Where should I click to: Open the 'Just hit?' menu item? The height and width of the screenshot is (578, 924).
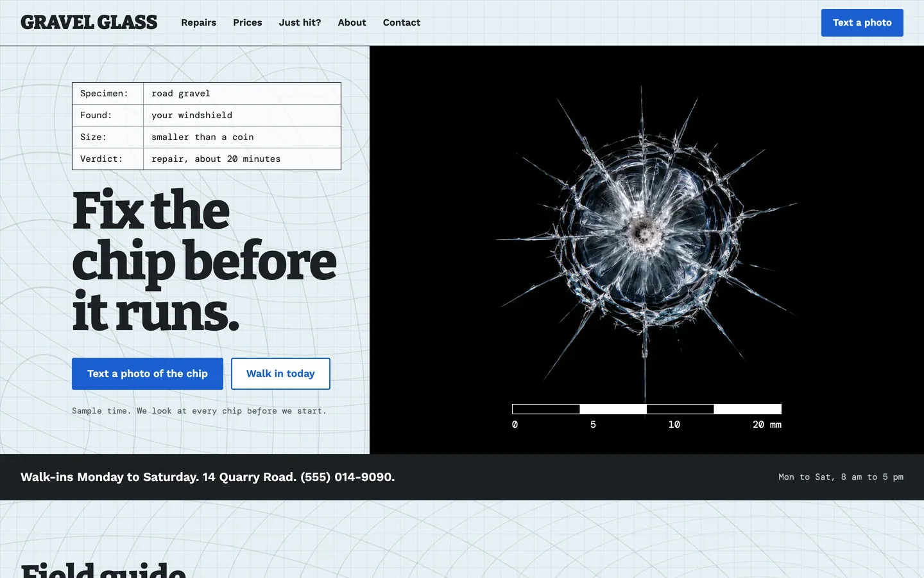(300, 22)
